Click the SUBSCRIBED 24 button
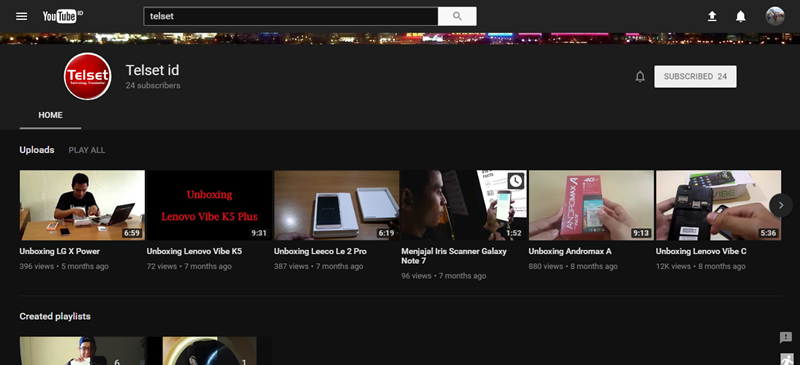The height and width of the screenshot is (365, 800). pos(695,77)
